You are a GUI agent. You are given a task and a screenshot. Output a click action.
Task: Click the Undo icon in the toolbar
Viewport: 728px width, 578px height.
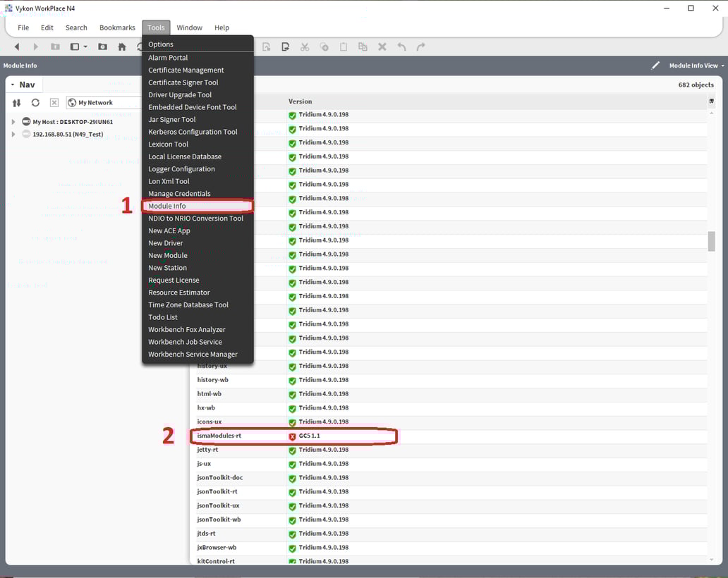tap(401, 47)
